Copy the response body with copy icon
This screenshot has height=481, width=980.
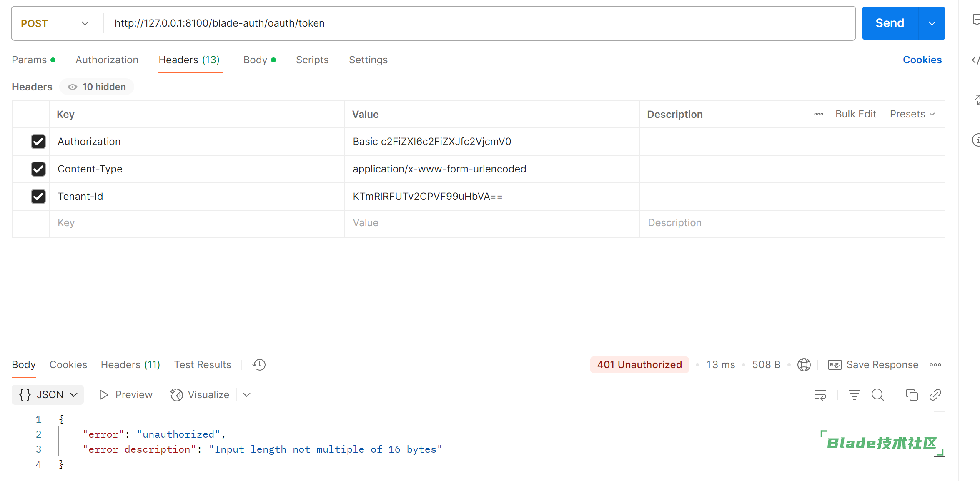(912, 395)
